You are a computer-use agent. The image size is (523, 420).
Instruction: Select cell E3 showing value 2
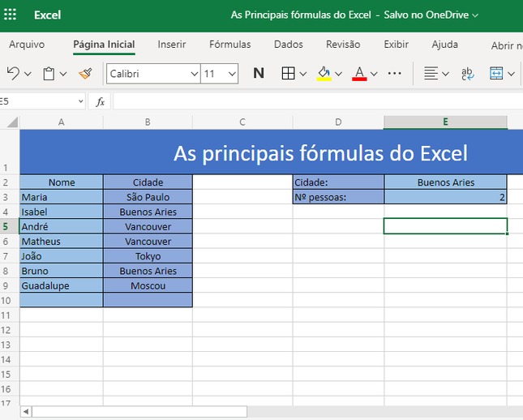tap(446, 197)
